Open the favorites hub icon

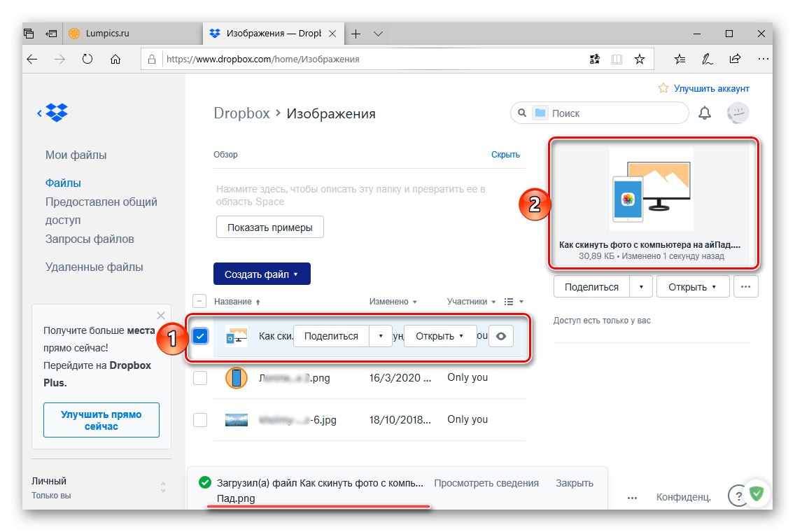tap(680, 59)
